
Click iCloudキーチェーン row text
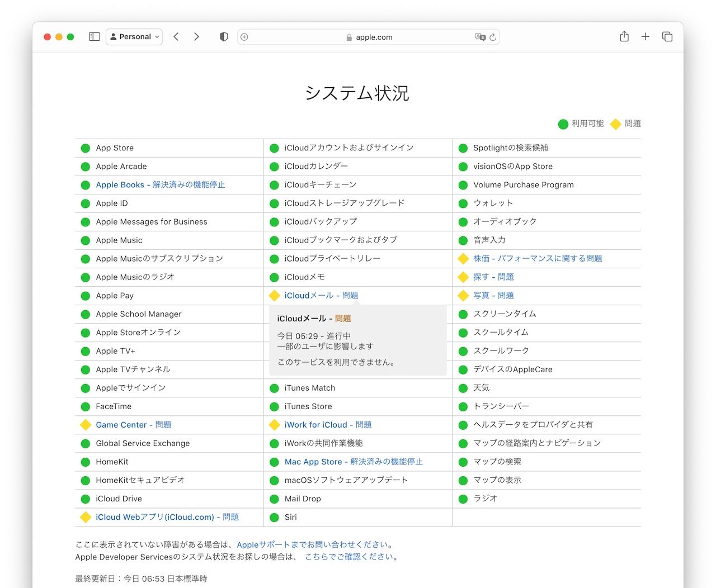(x=320, y=185)
